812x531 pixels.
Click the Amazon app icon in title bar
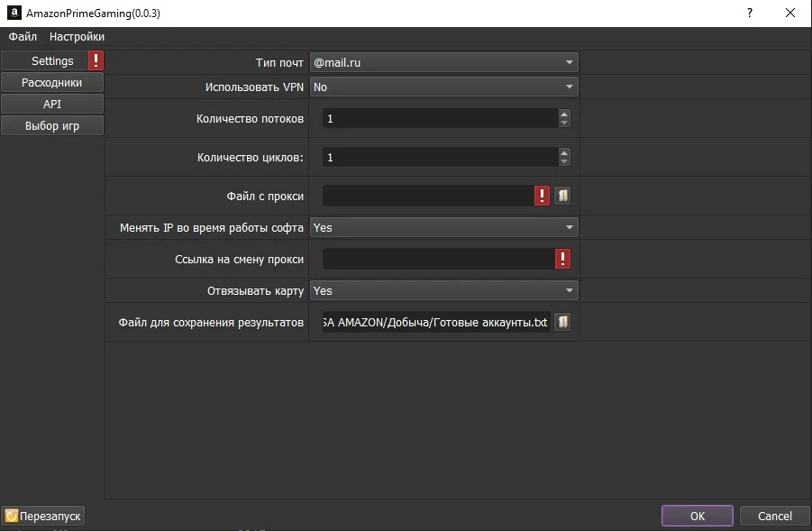14,13
